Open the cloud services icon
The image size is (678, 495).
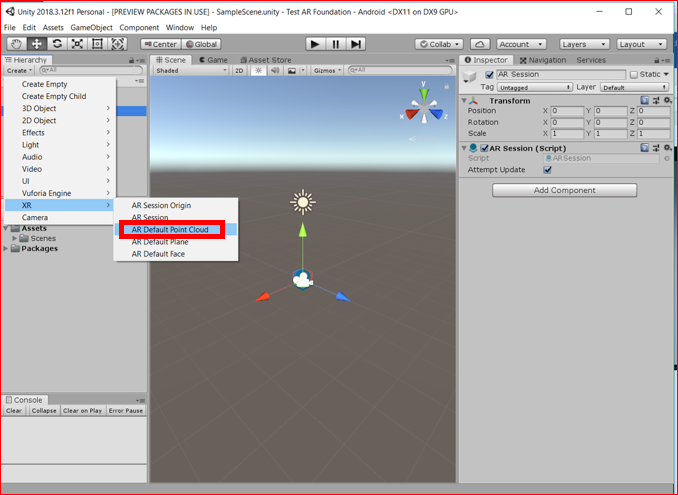tap(480, 44)
